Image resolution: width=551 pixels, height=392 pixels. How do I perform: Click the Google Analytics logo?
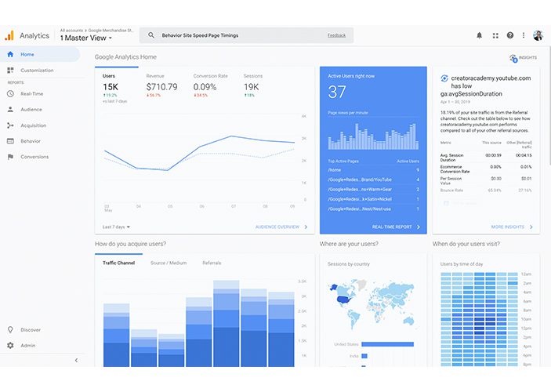coord(9,35)
